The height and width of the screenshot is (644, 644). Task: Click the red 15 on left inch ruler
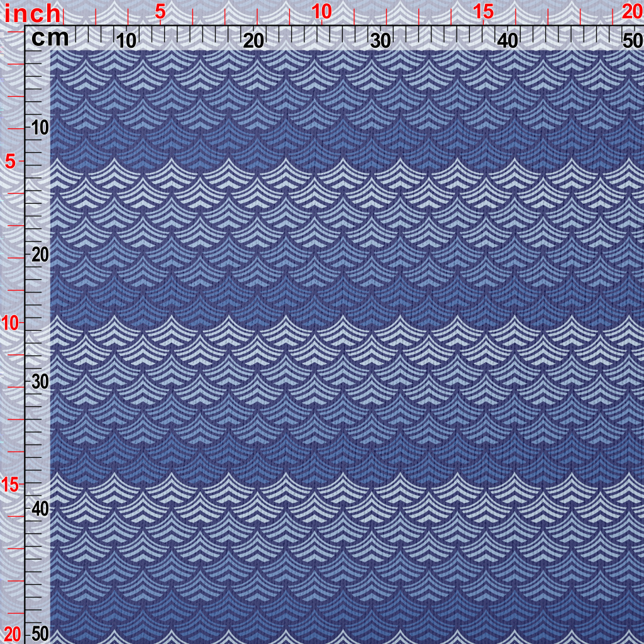tap(12, 484)
